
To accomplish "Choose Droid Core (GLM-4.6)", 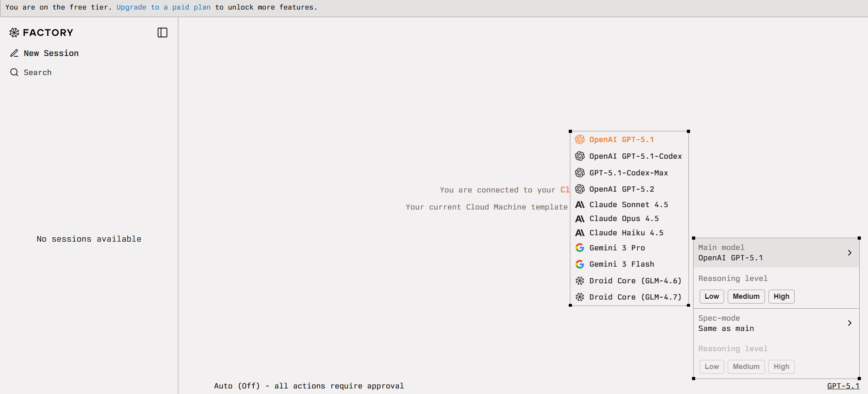I will point(629,281).
